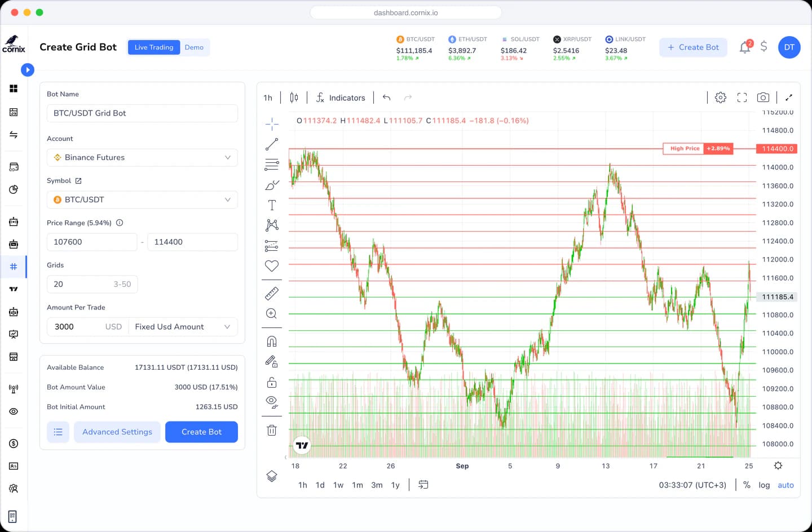Click the zoom in magnifier tool
The height and width of the screenshot is (532, 812).
(272, 313)
